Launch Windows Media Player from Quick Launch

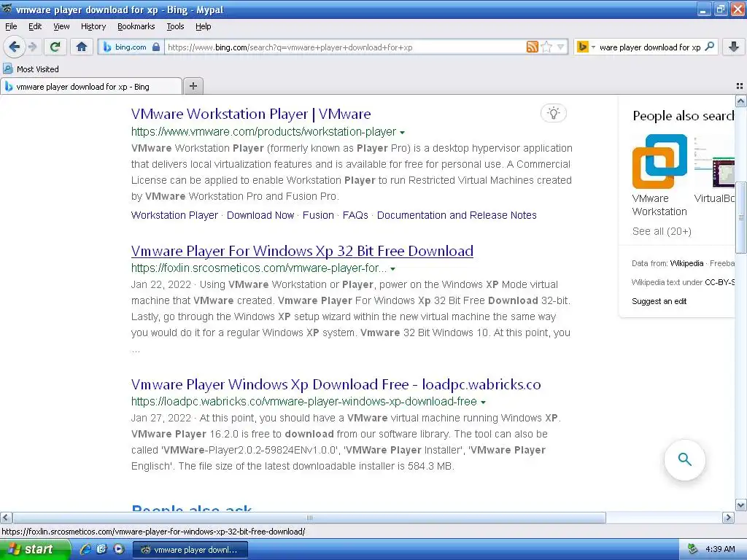[x=118, y=550]
